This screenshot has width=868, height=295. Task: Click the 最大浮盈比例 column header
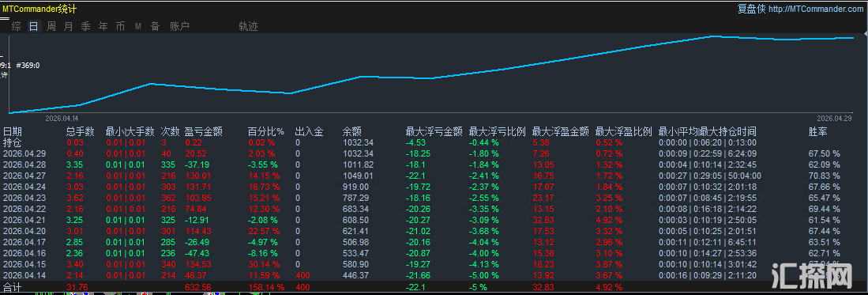click(623, 132)
